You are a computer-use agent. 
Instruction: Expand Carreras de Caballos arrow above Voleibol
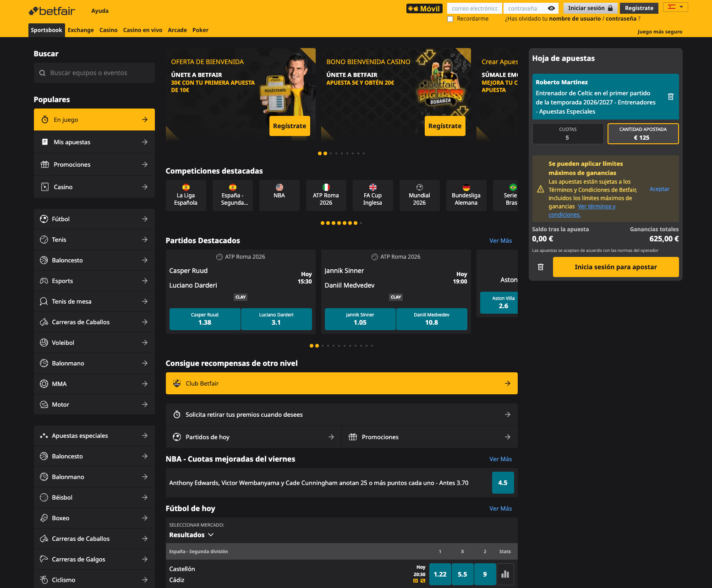[145, 322]
